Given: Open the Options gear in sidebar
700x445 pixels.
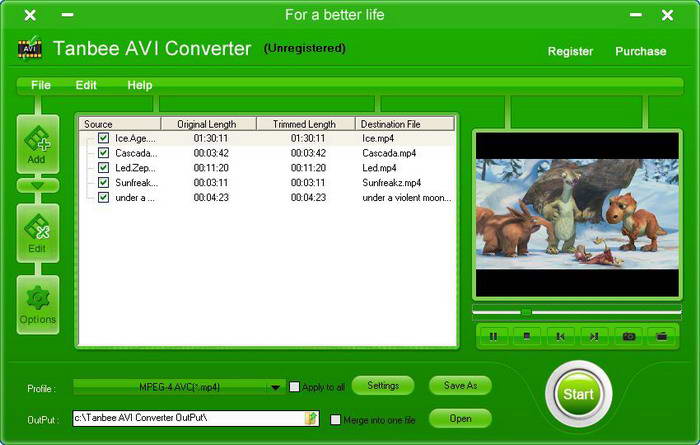Looking at the screenshot, I should point(38,304).
